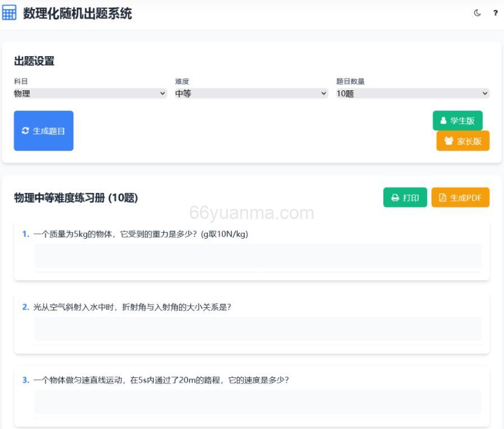Click the 打印 print button
The image size is (504, 429).
(405, 197)
